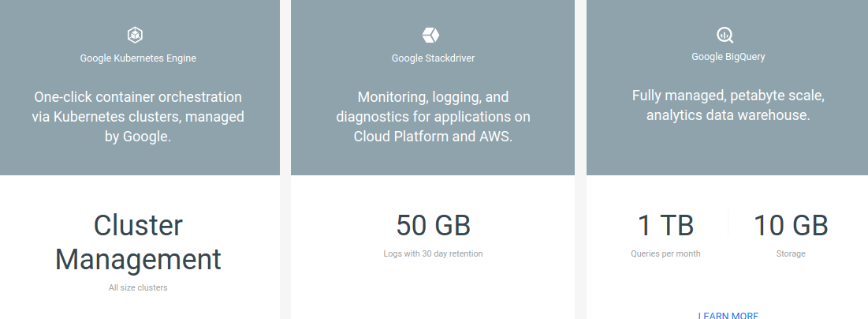868x319 pixels.
Task: Click the 'Logs with 30 day retention' caption
Action: (433, 253)
